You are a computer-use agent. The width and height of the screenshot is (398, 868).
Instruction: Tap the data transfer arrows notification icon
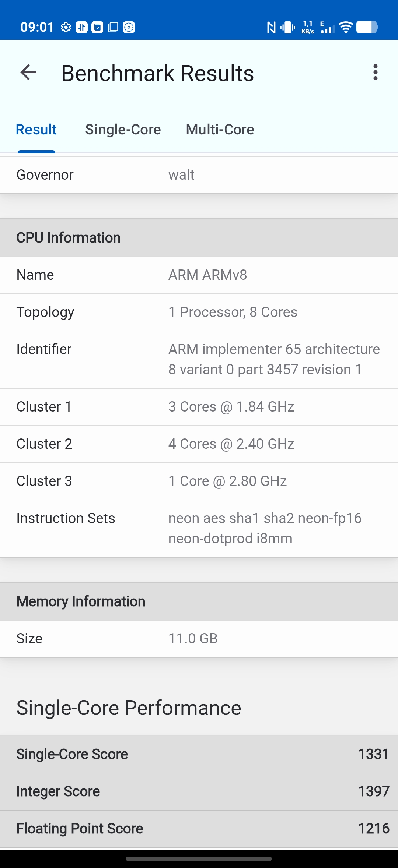click(81, 27)
